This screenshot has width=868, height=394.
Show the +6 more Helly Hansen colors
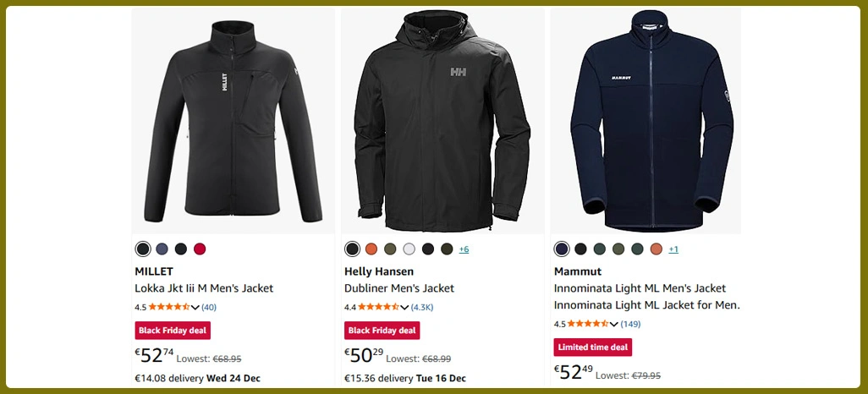pos(464,249)
